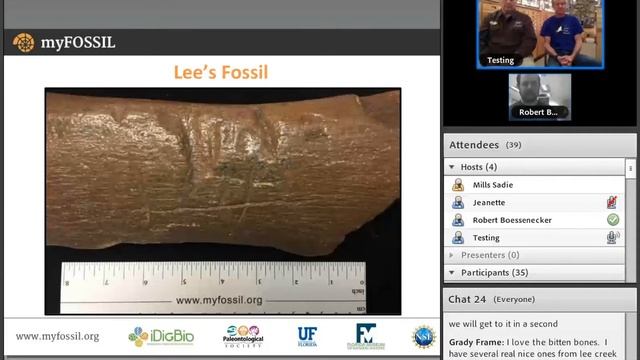Click the 'we will get to it' chat message

[x=503, y=324]
